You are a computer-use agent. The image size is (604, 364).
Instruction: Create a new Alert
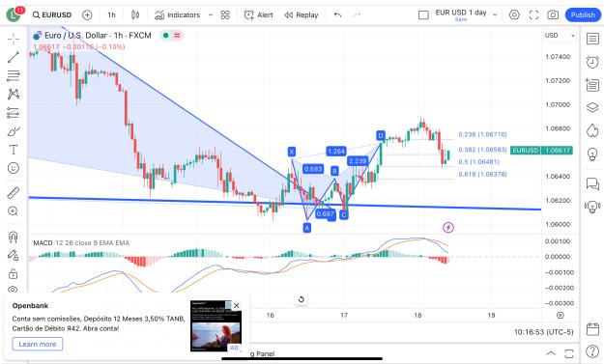click(258, 15)
